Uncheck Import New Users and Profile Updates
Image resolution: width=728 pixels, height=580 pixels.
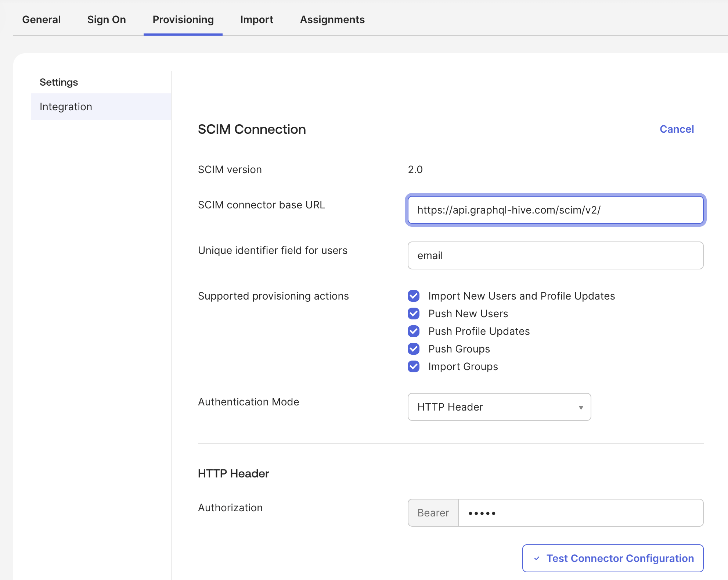414,296
